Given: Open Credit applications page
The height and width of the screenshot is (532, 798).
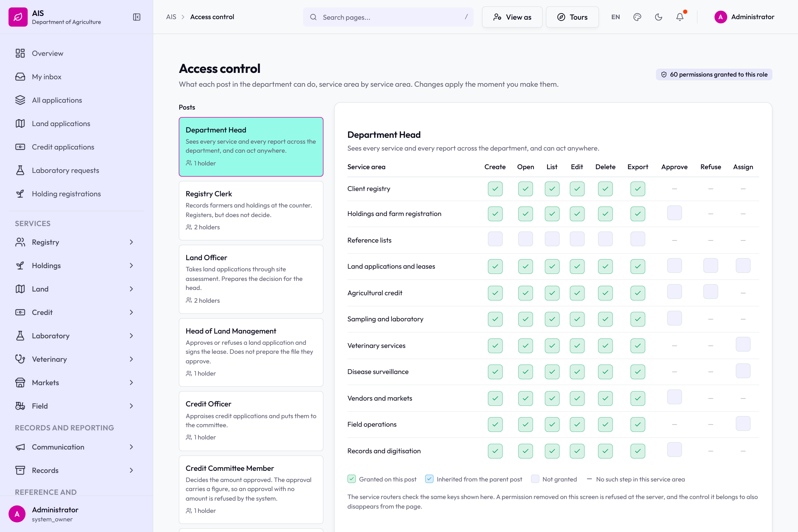Looking at the screenshot, I should coord(76,147).
